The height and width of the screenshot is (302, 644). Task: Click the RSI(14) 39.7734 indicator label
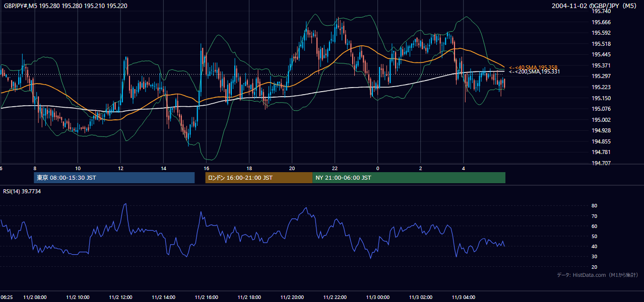coord(22,191)
